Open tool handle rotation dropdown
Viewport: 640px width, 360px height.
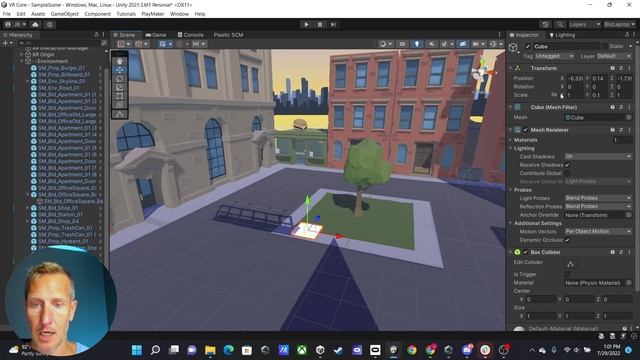pyautogui.click(x=141, y=44)
